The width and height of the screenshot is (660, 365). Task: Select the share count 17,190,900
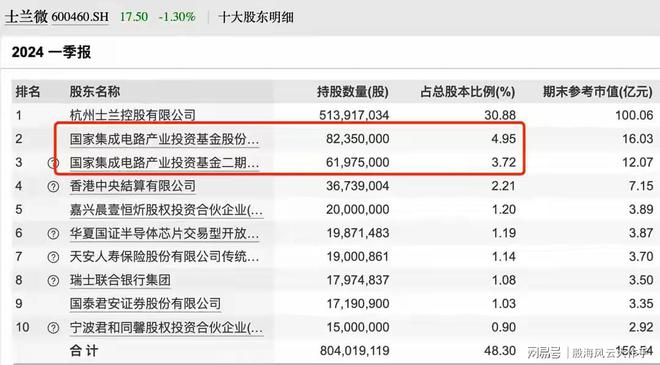click(358, 304)
